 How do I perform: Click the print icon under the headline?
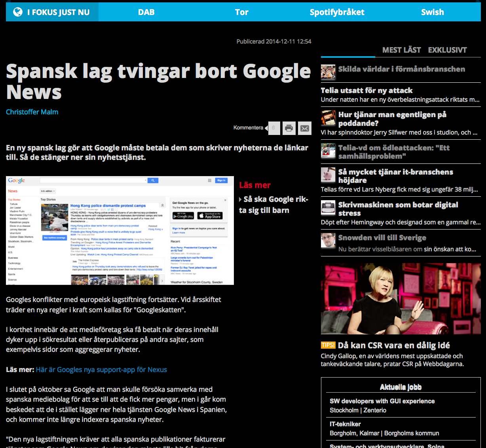click(289, 128)
